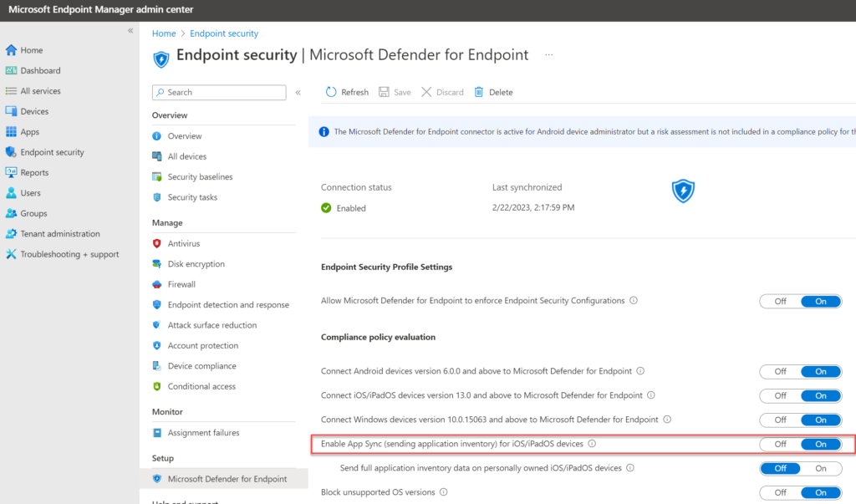Screen dimensions: 856x504
Task: Click the Delete trash can icon
Action: tap(479, 92)
